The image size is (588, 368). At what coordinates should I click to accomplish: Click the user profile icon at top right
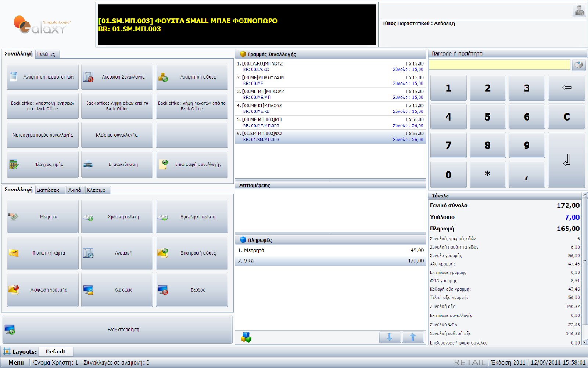tap(579, 11)
